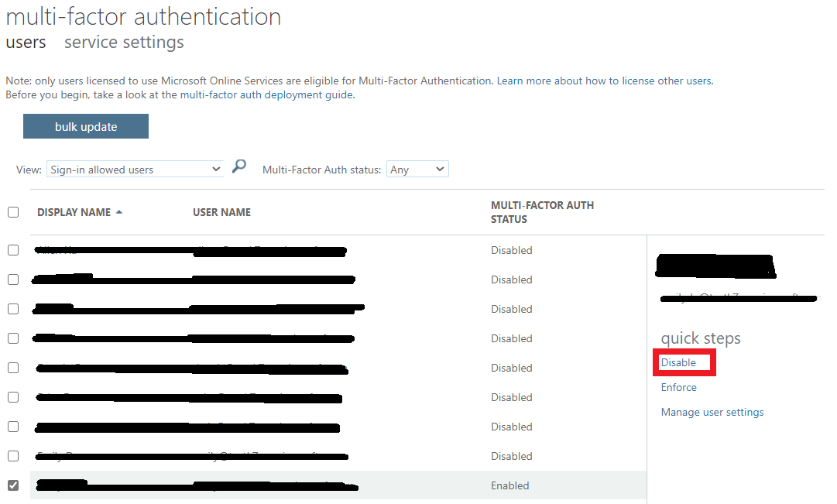Screen dimensions: 837x504
Task: Click the Multi-Factor Auth Status column header
Action: 542,212
